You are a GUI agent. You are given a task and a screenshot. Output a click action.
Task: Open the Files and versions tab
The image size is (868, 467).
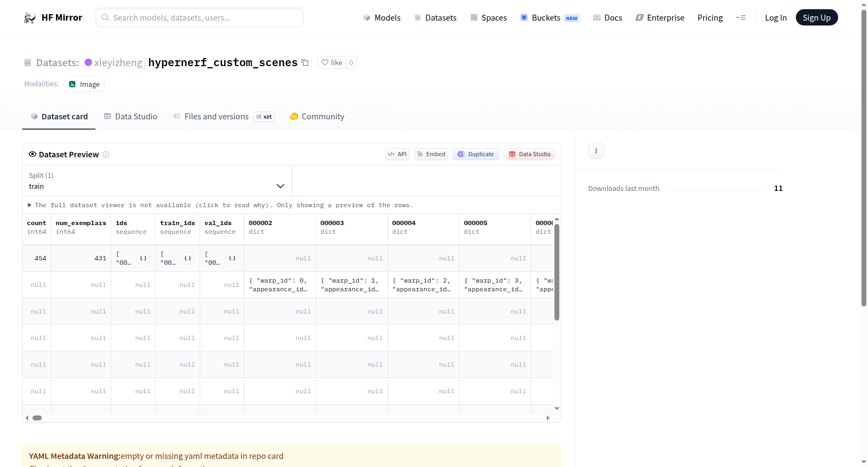224,117
